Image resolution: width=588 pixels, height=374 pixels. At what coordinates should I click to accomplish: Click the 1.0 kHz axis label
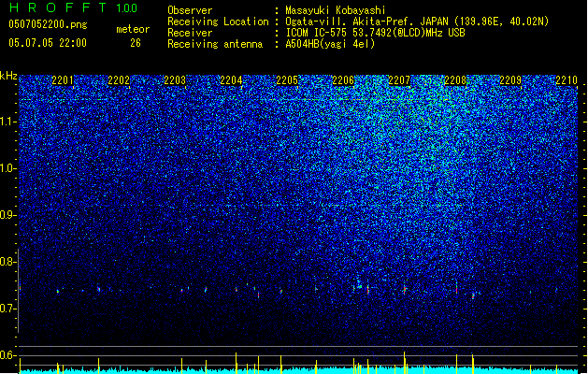coord(8,168)
